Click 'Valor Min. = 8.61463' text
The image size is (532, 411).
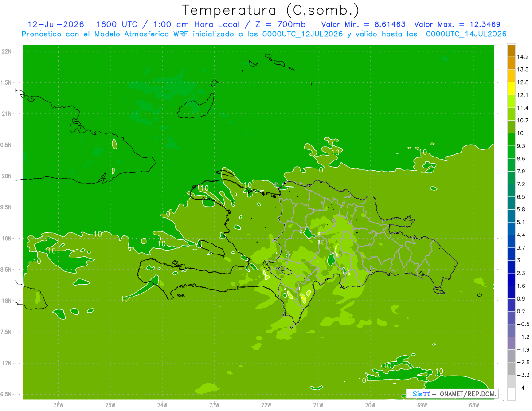[x=363, y=24]
